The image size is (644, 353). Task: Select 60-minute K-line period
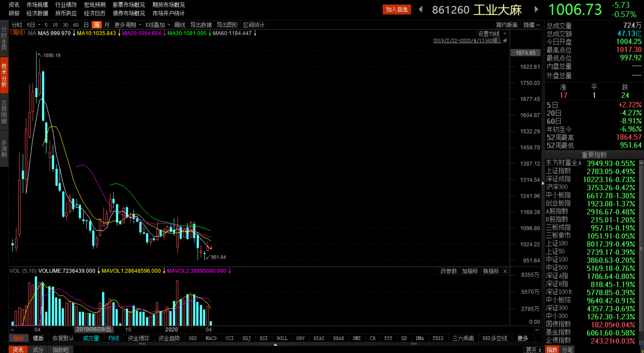76,25
